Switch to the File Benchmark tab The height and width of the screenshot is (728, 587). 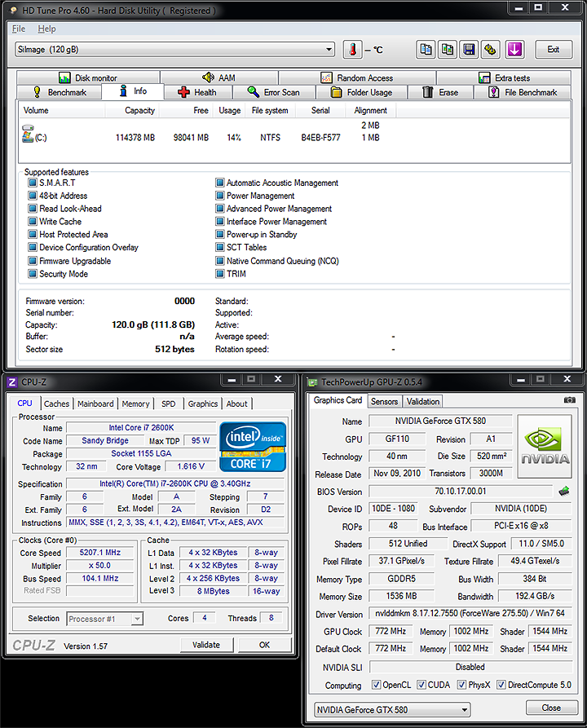point(523,92)
